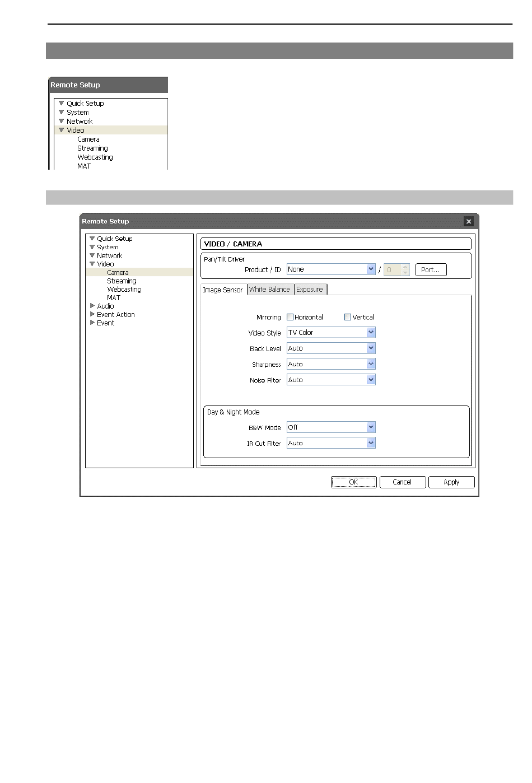Image resolution: width=532 pixels, height=783 pixels.
Task: Select Camera in the top panel tree
Action: pos(88,139)
